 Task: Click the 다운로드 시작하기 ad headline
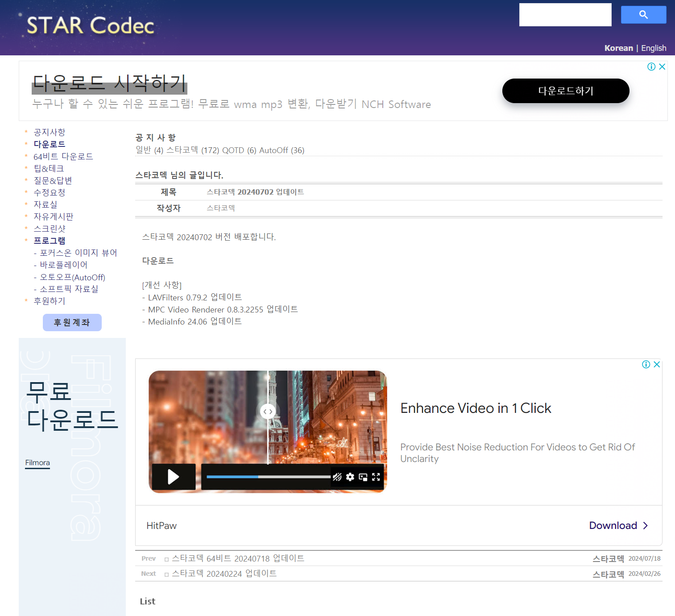click(x=109, y=83)
